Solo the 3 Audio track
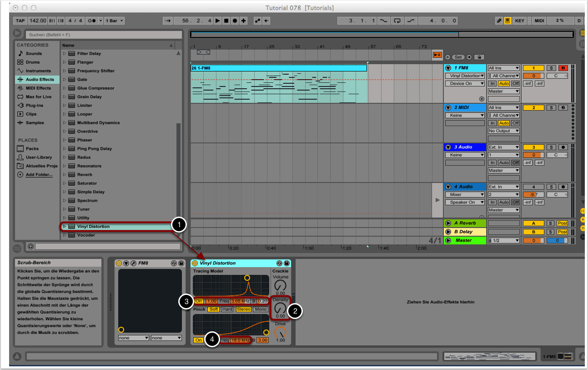The height and width of the screenshot is (370, 588). (551, 147)
